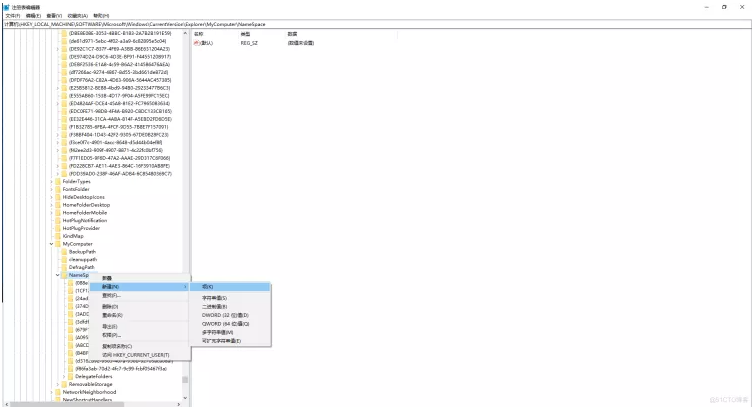This screenshot has height=410, width=754.
Task: Open the 编辑(E) menu
Action: pos(33,16)
